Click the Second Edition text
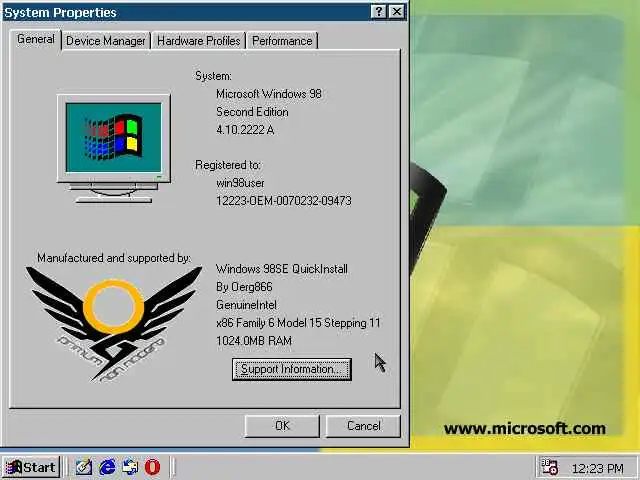Viewport: 640px width, 480px height. [252, 112]
